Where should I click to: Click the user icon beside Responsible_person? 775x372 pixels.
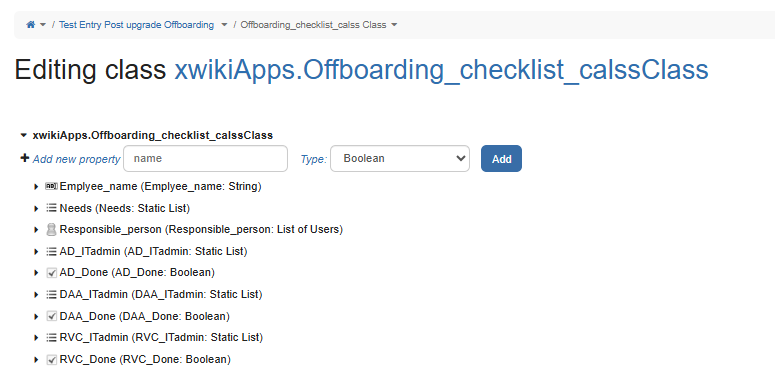click(x=51, y=230)
